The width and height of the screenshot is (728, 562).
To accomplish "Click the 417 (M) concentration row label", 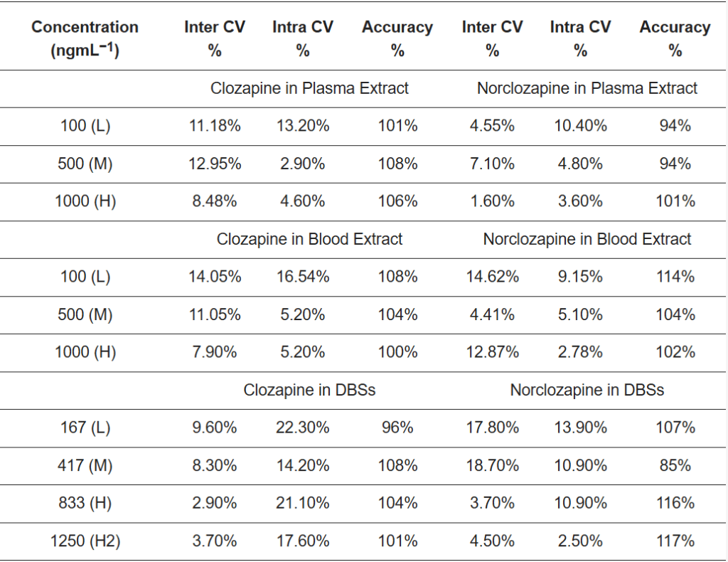I will point(85,465).
